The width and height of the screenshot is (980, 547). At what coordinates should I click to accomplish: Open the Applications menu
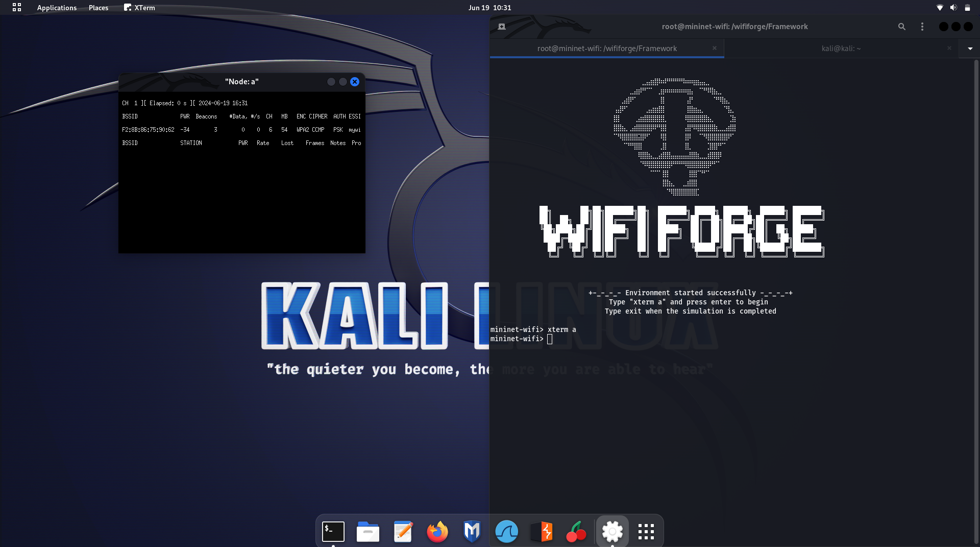(57, 8)
